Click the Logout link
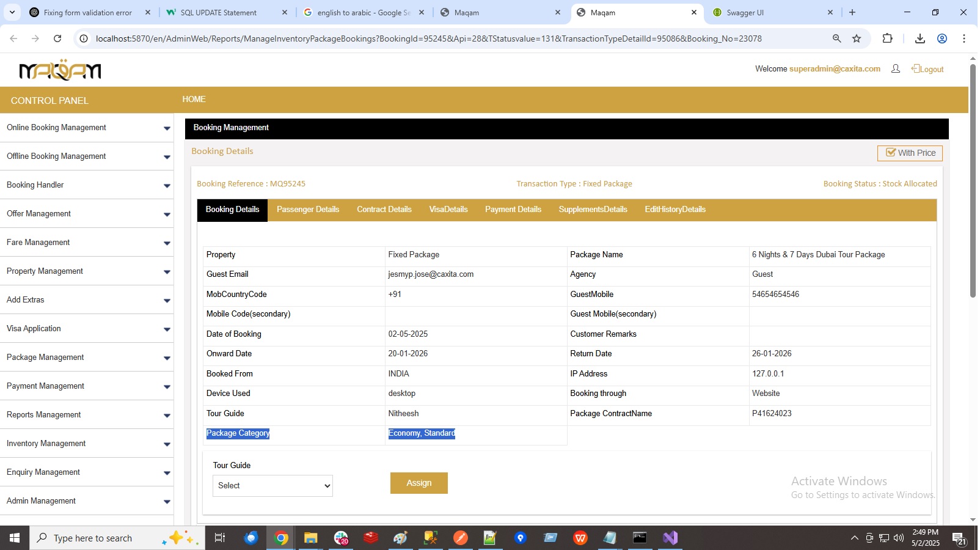Screen dimensions: 980x550 (927, 69)
